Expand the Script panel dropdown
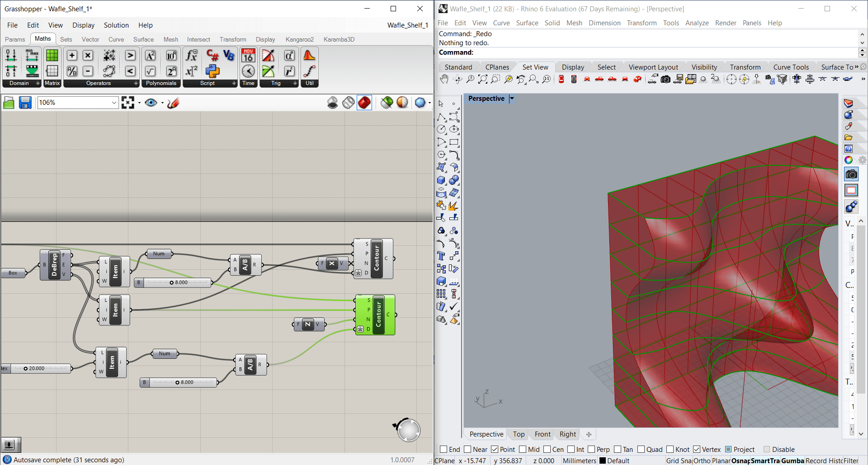Viewport: 868px width, 465px height. pos(234,84)
